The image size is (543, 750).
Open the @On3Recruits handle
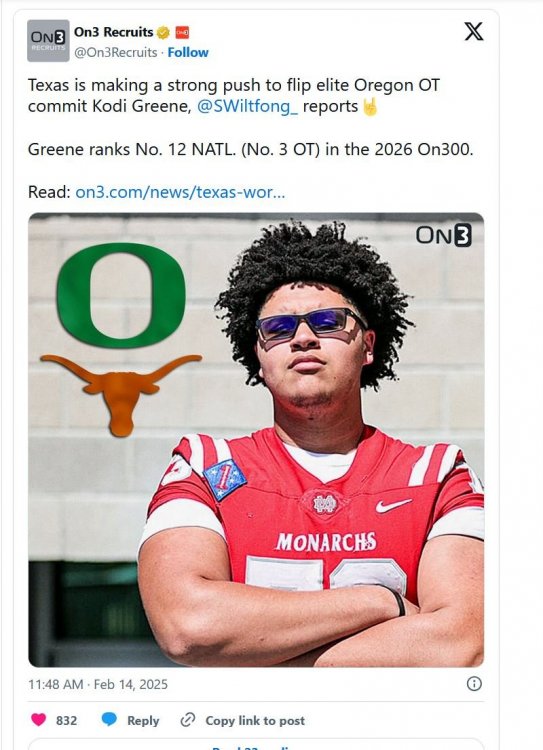115,52
